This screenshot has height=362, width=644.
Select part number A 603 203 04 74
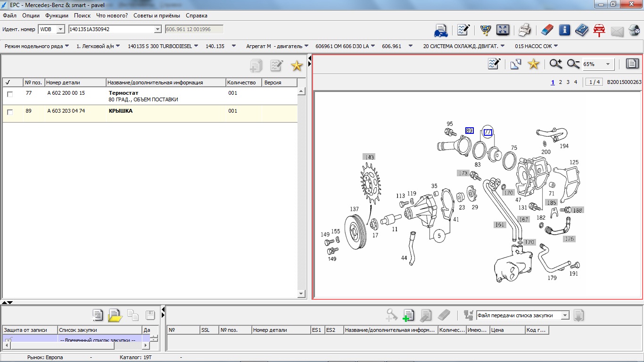pos(66,111)
